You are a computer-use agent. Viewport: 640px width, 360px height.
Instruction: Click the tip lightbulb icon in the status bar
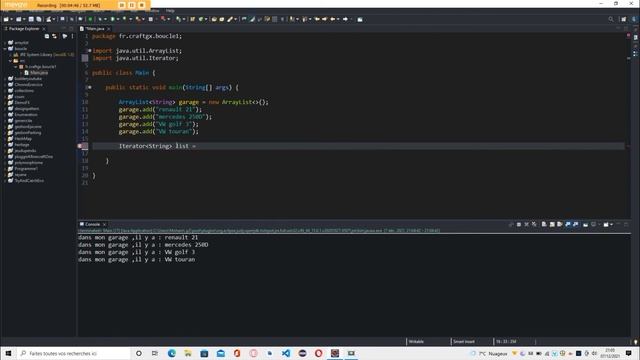pos(636,342)
